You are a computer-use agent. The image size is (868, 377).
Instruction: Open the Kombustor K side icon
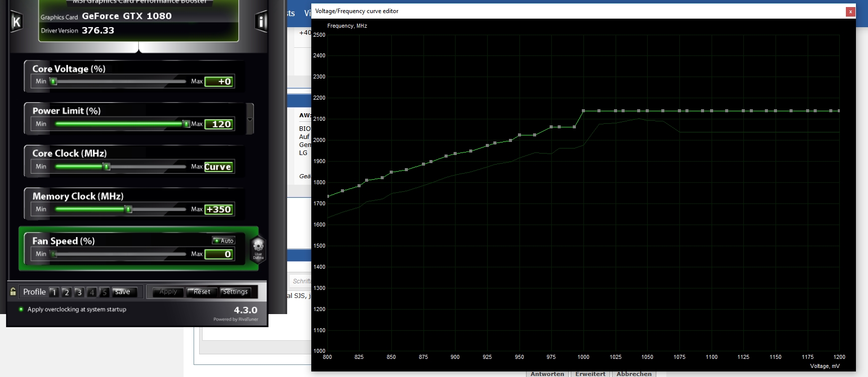click(x=16, y=22)
